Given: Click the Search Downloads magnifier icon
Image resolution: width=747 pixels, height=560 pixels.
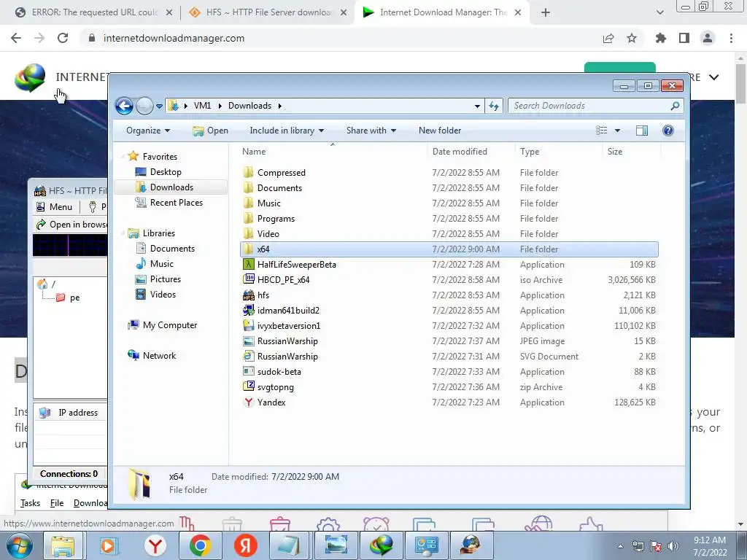Looking at the screenshot, I should (675, 106).
